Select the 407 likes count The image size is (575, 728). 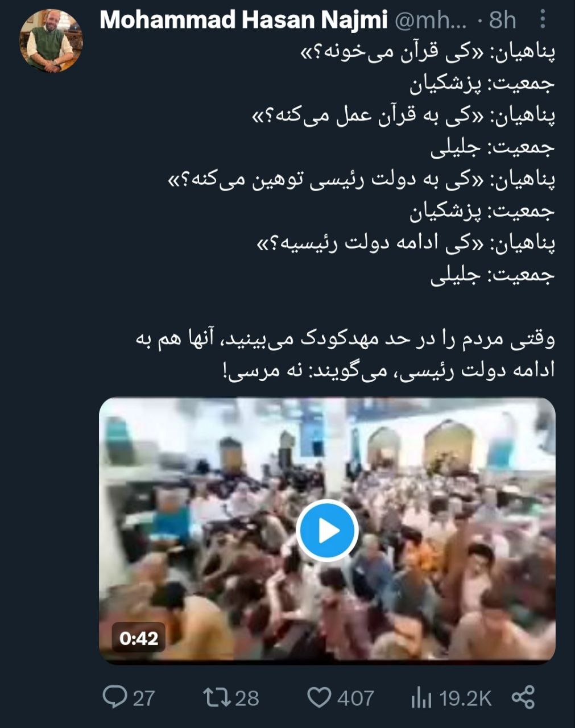(356, 698)
